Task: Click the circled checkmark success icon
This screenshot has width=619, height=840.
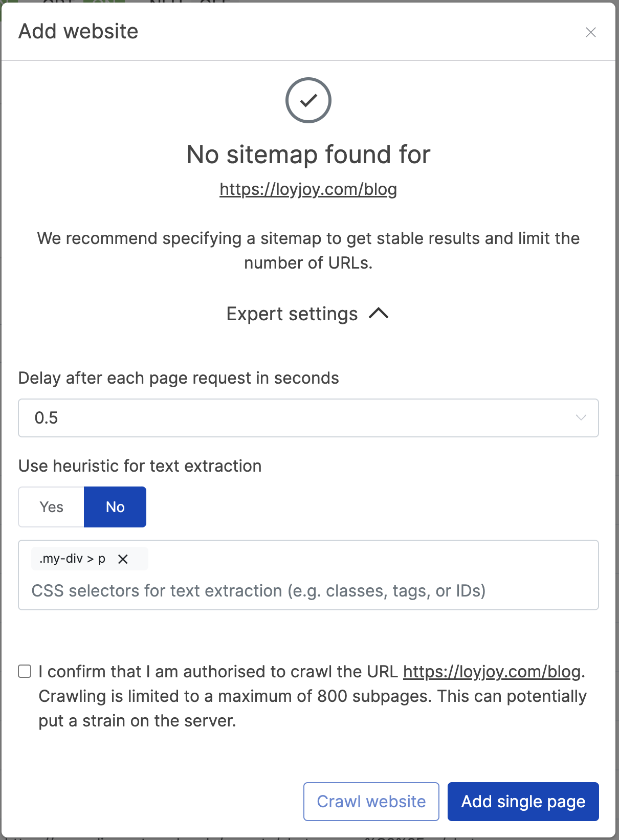Action: click(308, 100)
